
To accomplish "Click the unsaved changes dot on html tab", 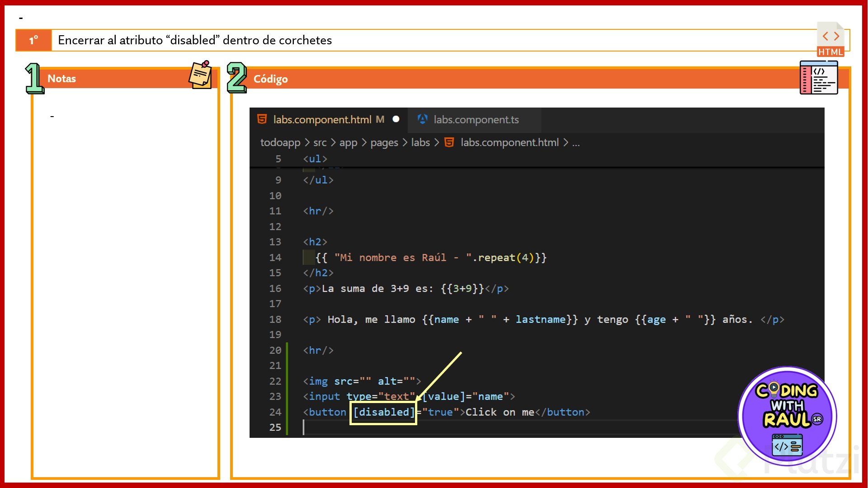I will [x=396, y=119].
